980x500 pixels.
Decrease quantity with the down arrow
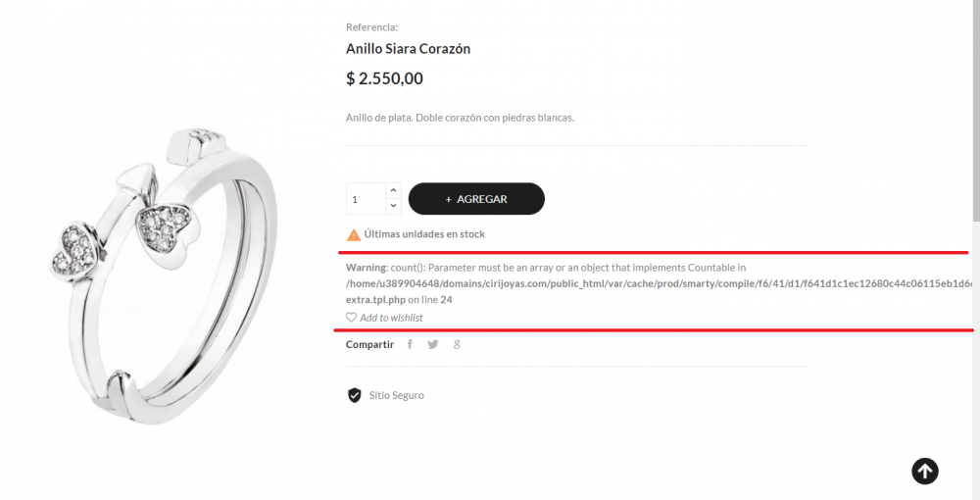[x=393, y=206]
